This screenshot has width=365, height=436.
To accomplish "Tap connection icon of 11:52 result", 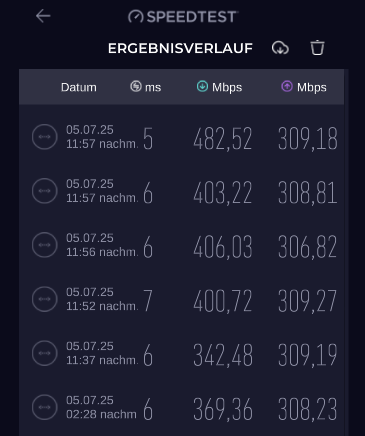I will 45,299.
